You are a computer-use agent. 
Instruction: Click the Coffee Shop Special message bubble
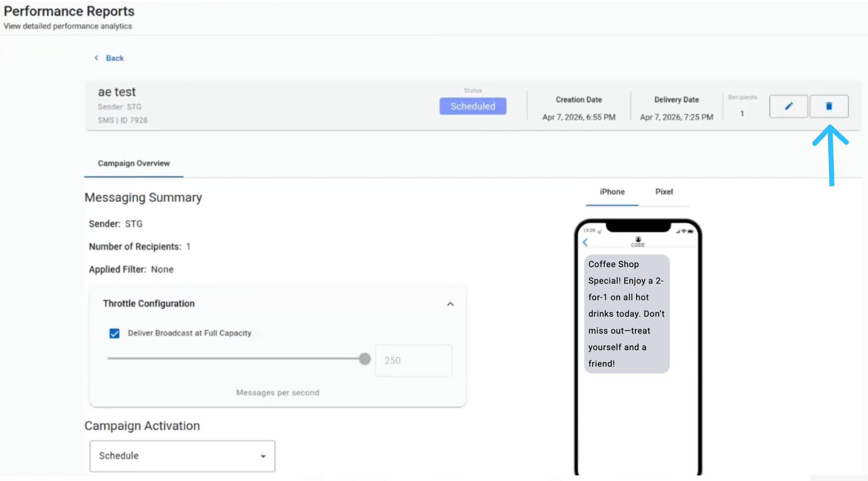click(x=626, y=314)
